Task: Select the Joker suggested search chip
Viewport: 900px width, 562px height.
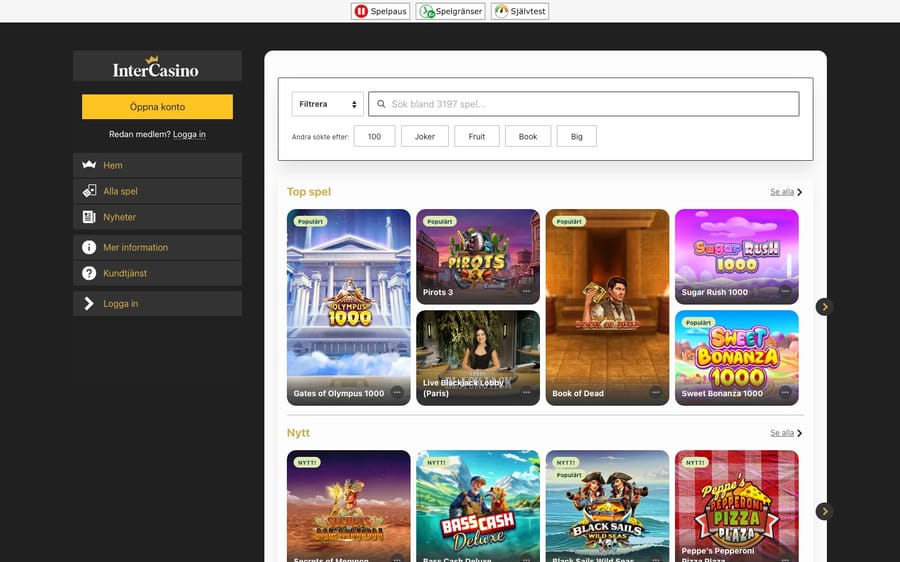Action: tap(425, 136)
